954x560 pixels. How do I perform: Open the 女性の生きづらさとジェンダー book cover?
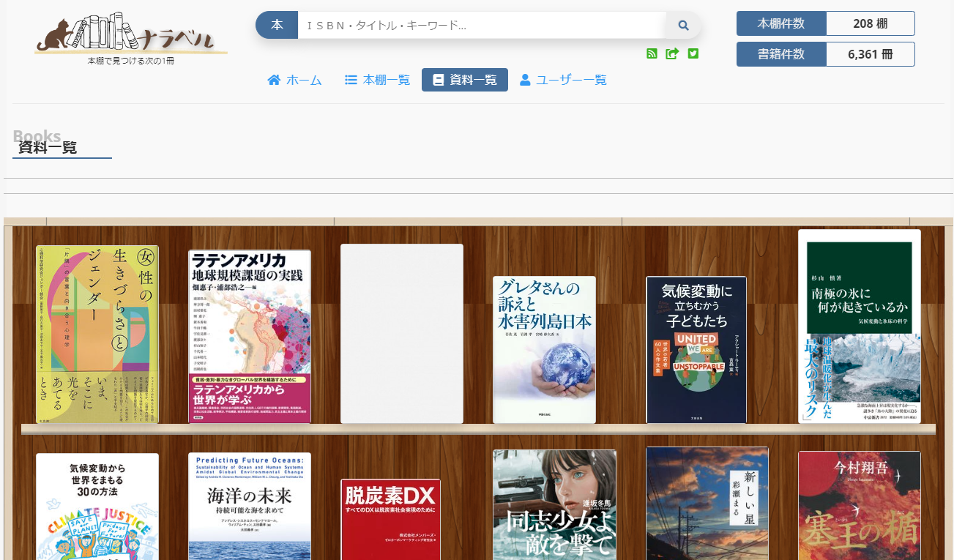click(97, 335)
